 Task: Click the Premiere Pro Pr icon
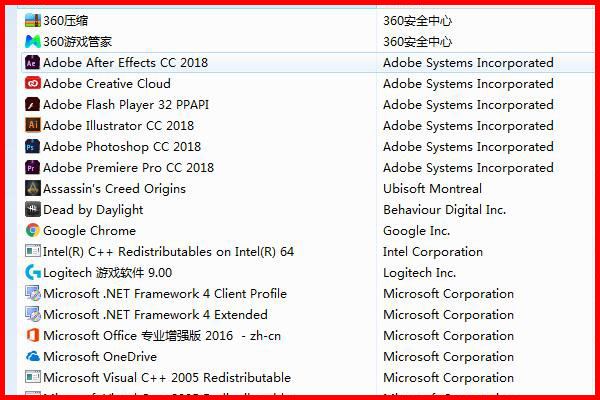pos(33,167)
